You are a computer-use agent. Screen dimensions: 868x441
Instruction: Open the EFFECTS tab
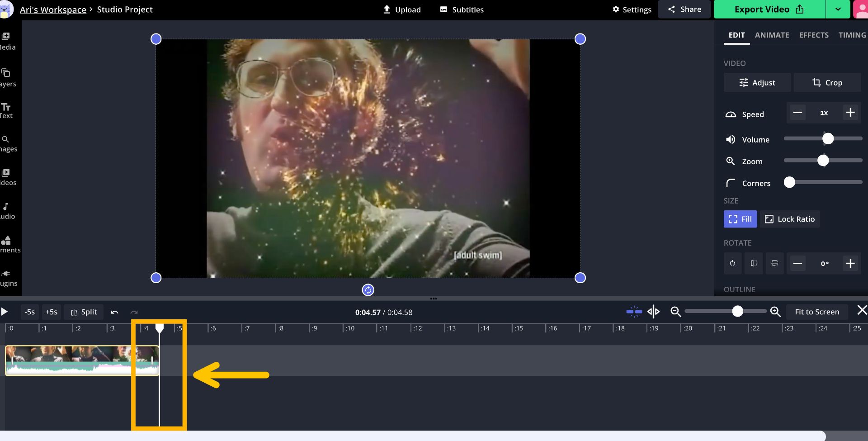point(814,35)
